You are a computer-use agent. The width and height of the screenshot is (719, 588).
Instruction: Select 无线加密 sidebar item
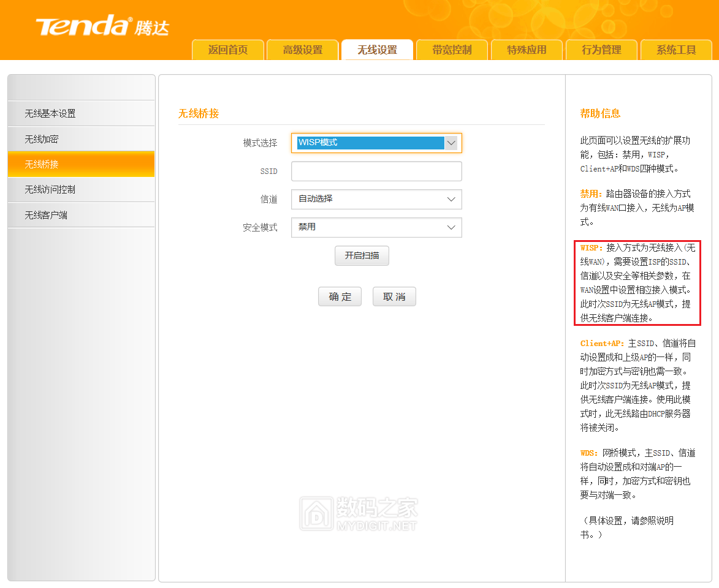pyautogui.click(x=81, y=139)
